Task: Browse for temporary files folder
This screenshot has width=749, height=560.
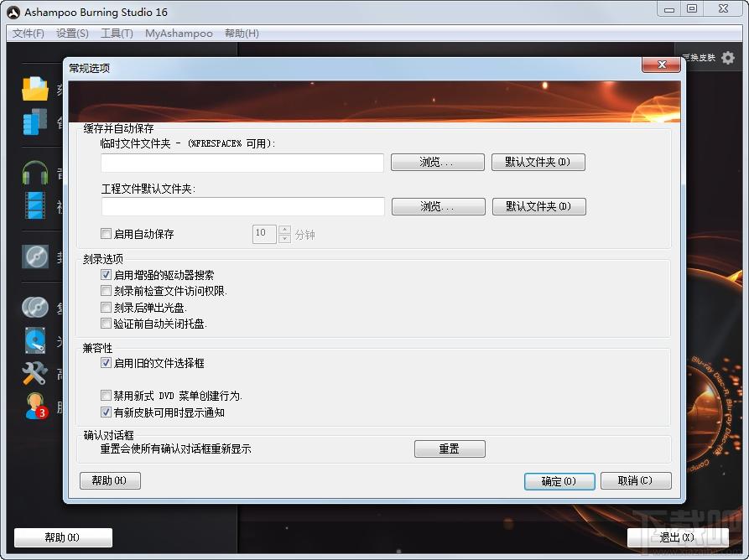Action: click(438, 162)
